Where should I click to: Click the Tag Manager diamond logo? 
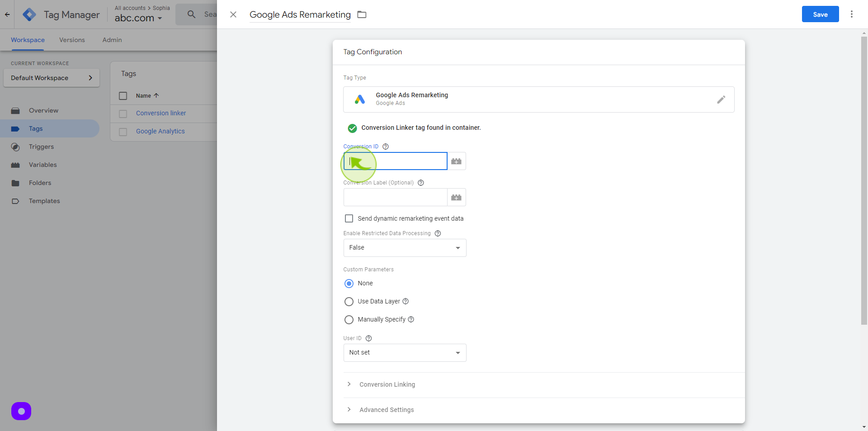point(29,14)
